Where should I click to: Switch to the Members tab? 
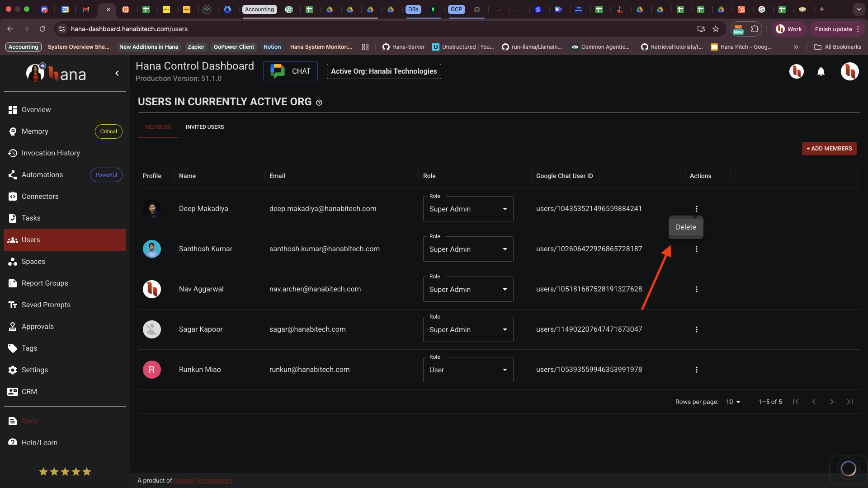(158, 127)
